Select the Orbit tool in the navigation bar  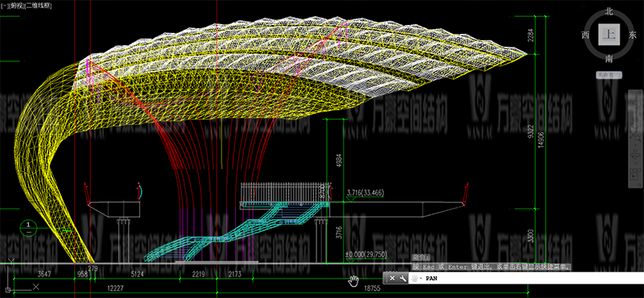[635, 155]
